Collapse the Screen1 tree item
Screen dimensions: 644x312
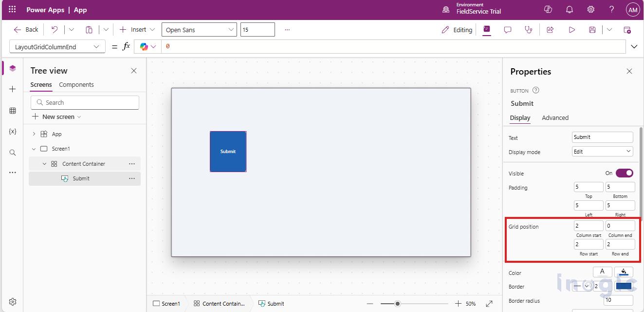point(34,149)
